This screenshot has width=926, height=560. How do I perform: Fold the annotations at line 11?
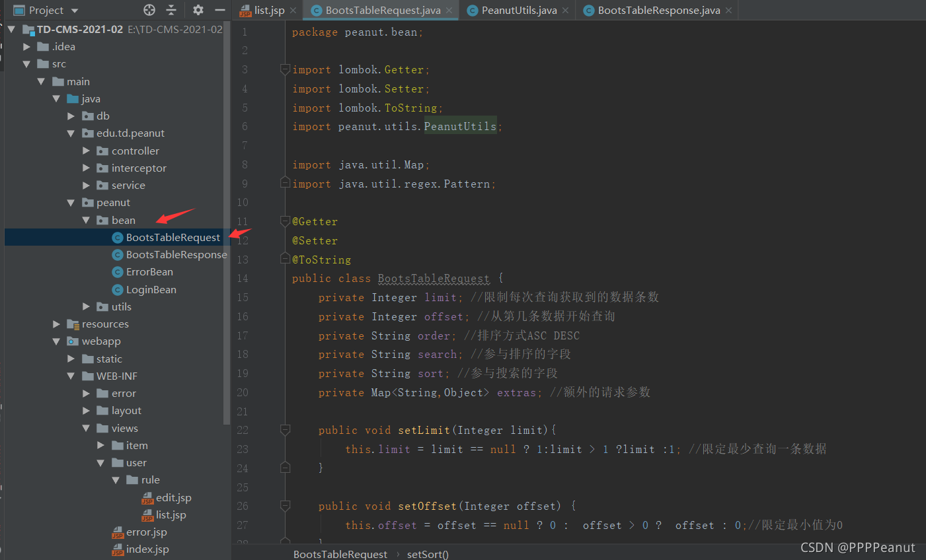[285, 221]
